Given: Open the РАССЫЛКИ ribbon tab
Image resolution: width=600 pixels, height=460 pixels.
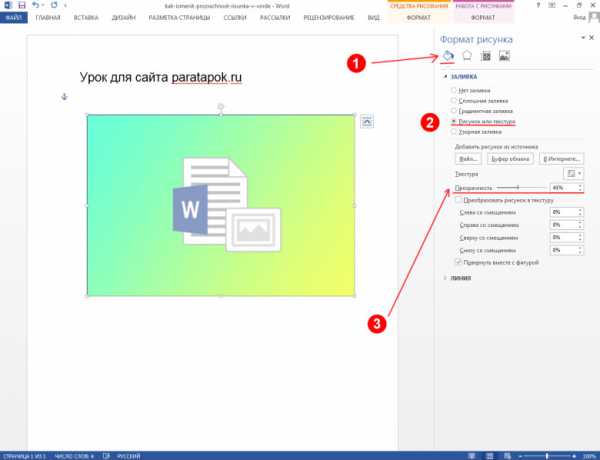Looking at the screenshot, I should point(275,18).
